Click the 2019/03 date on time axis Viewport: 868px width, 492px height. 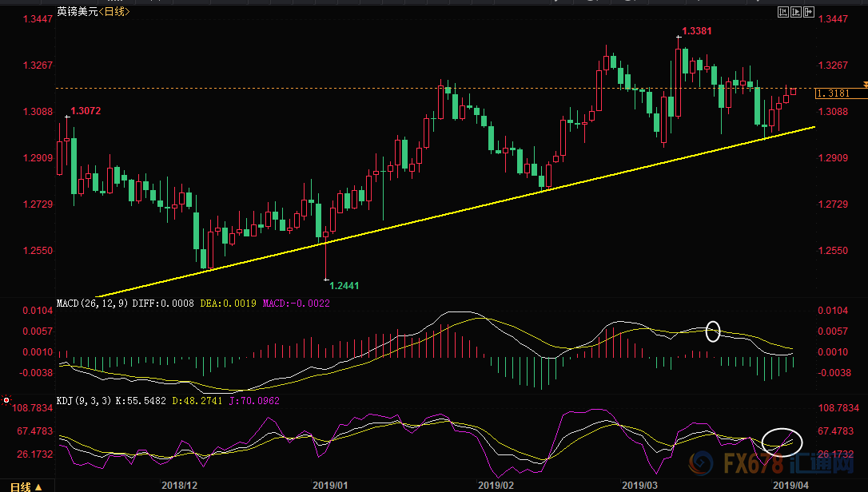point(640,485)
